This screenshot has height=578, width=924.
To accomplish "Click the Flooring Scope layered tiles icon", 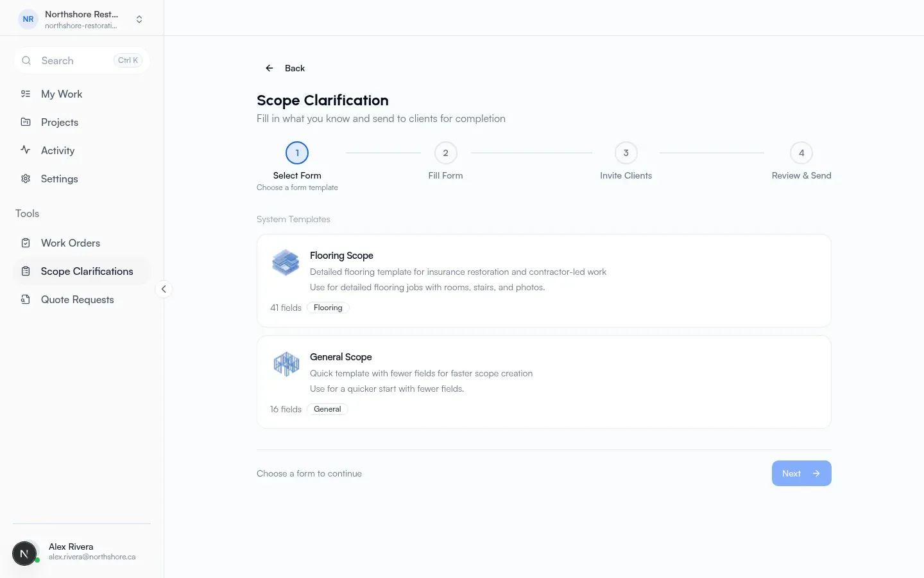I will click(x=286, y=262).
